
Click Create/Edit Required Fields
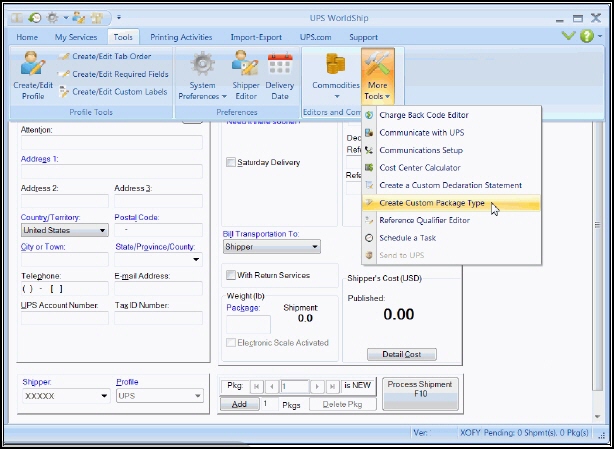[x=113, y=74]
